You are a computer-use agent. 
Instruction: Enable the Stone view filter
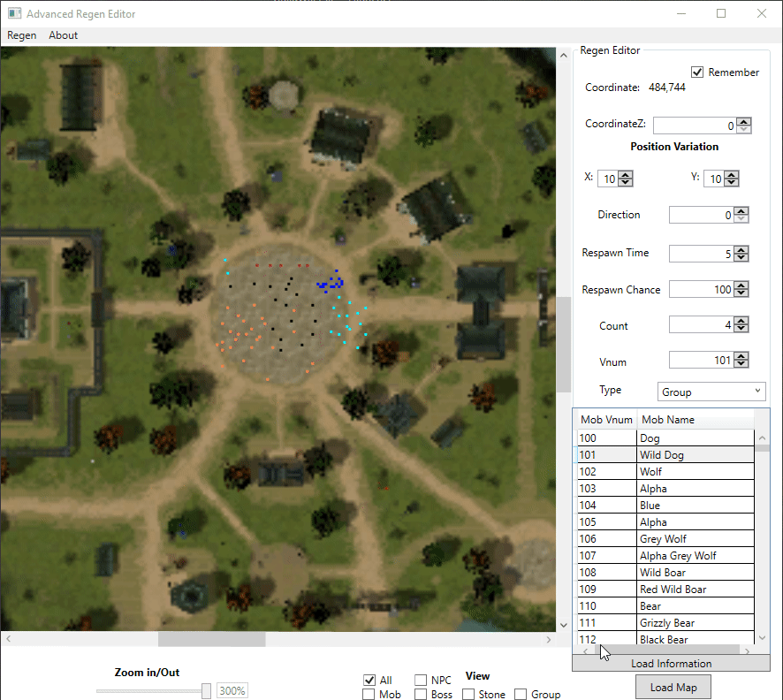tap(467, 695)
